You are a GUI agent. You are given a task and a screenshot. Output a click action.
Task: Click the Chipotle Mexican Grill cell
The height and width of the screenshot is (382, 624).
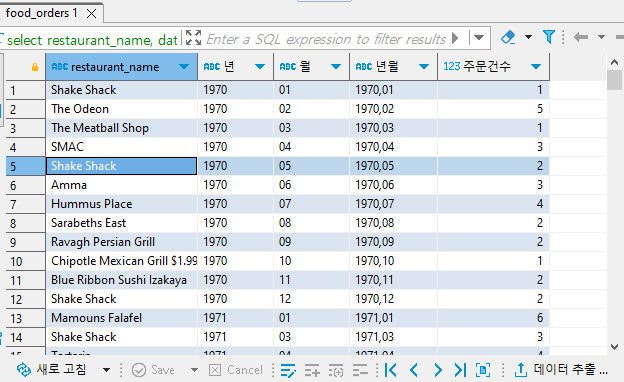point(121,261)
